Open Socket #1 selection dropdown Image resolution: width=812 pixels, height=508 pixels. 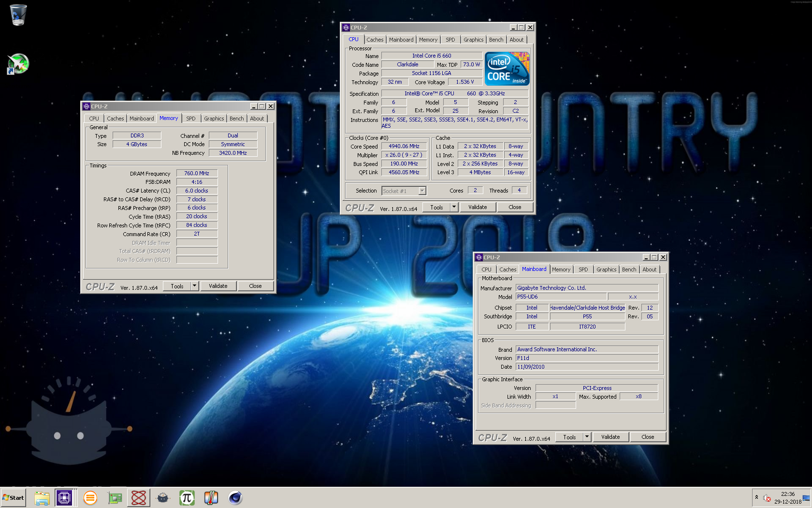click(x=422, y=191)
